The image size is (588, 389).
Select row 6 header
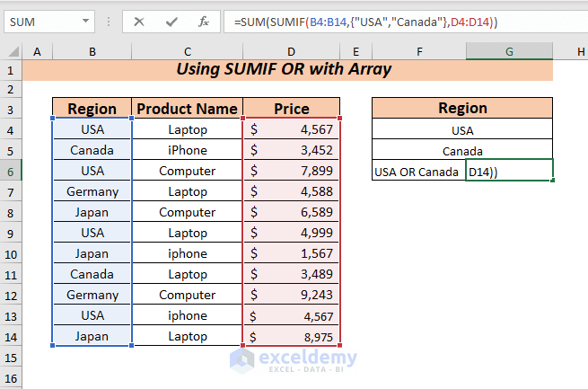[12, 171]
